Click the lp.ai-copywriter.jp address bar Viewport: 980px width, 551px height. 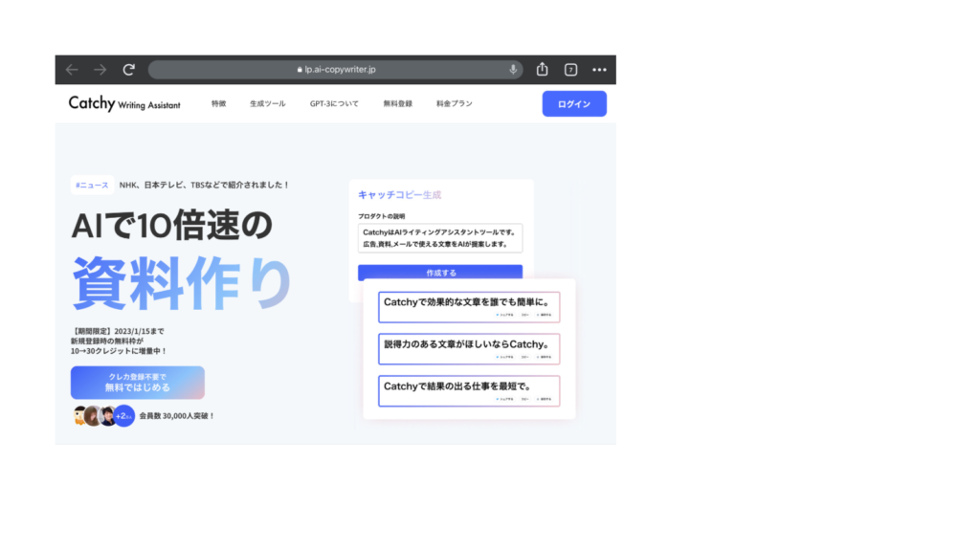(x=336, y=69)
